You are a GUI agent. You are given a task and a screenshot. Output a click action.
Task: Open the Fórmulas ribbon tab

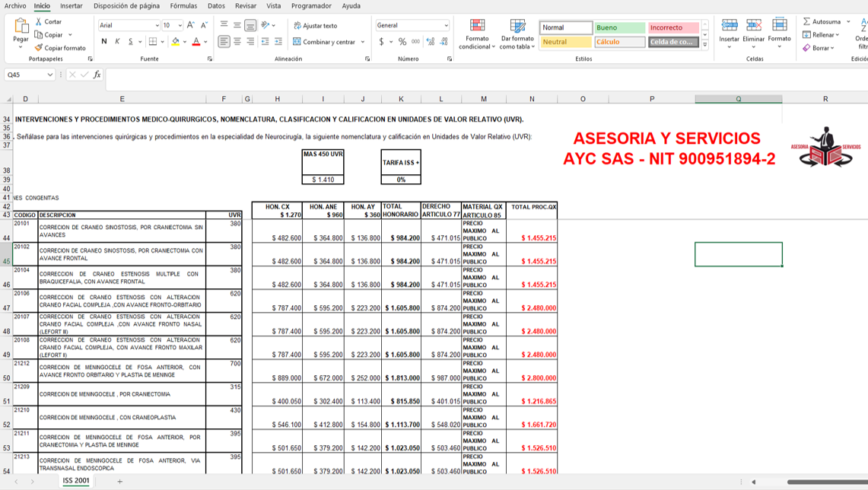click(x=183, y=5)
